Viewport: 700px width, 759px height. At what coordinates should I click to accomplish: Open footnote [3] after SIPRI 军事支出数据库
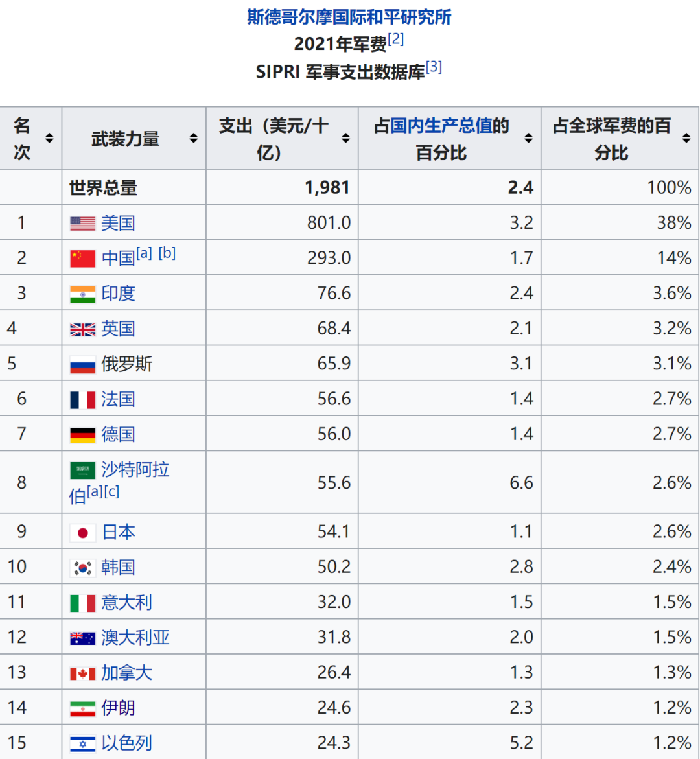(434, 67)
